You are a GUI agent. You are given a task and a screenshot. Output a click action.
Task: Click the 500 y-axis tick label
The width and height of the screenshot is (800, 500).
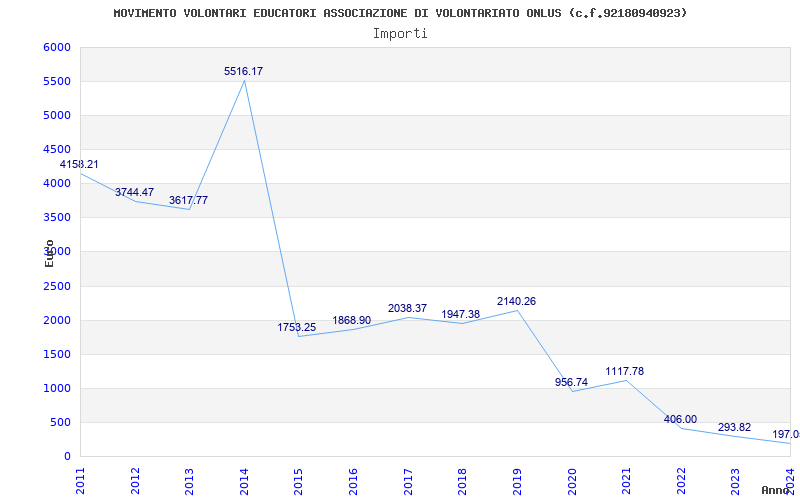point(61,422)
